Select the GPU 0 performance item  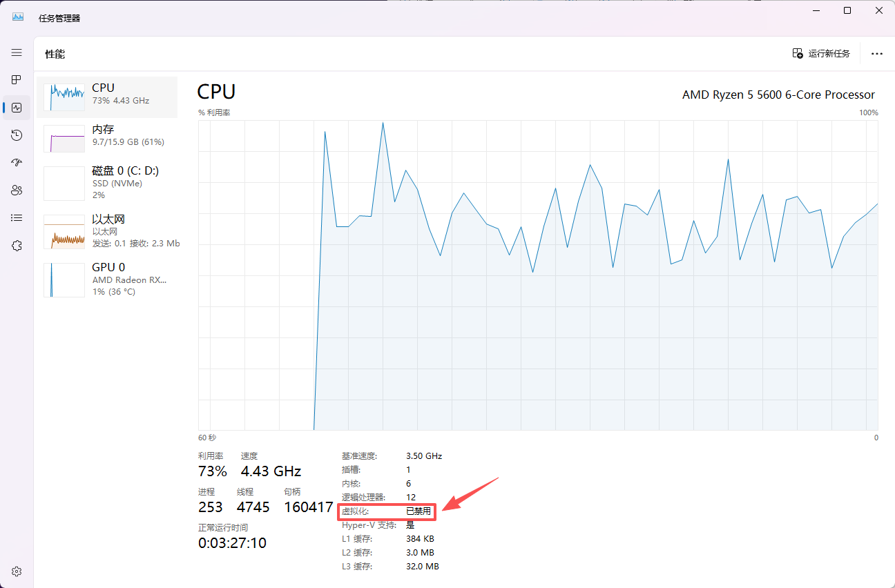(107, 280)
